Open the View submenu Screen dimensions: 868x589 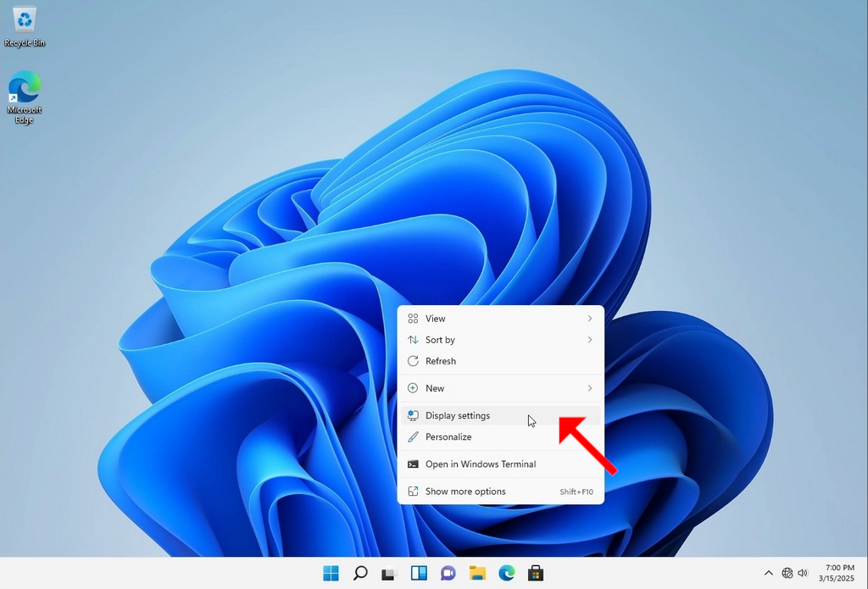(x=500, y=319)
